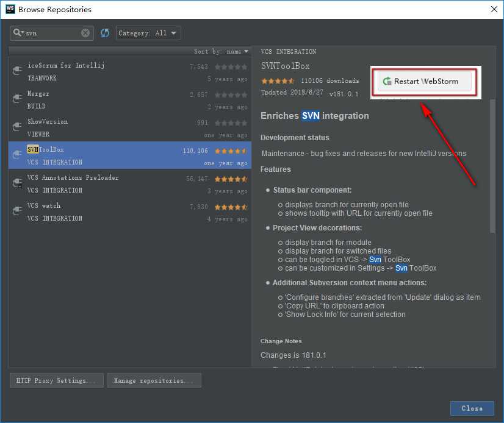Viewport: 504px width, 423px height.
Task: Click the v181.0.1 version text
Action: pyautogui.click(x=344, y=94)
